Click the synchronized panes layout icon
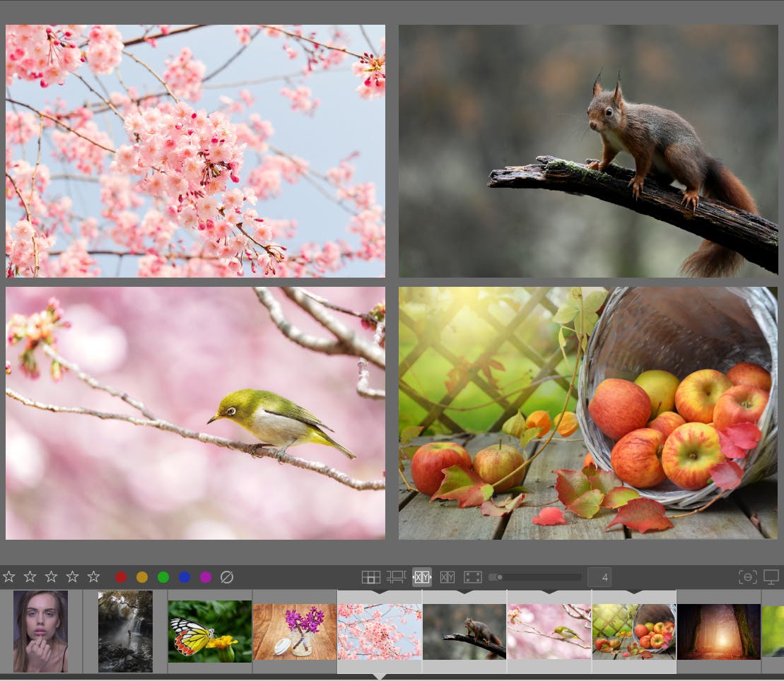 pos(397,576)
